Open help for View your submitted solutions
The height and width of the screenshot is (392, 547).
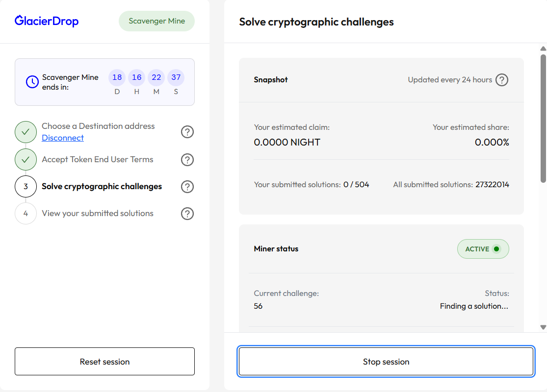[x=187, y=214]
